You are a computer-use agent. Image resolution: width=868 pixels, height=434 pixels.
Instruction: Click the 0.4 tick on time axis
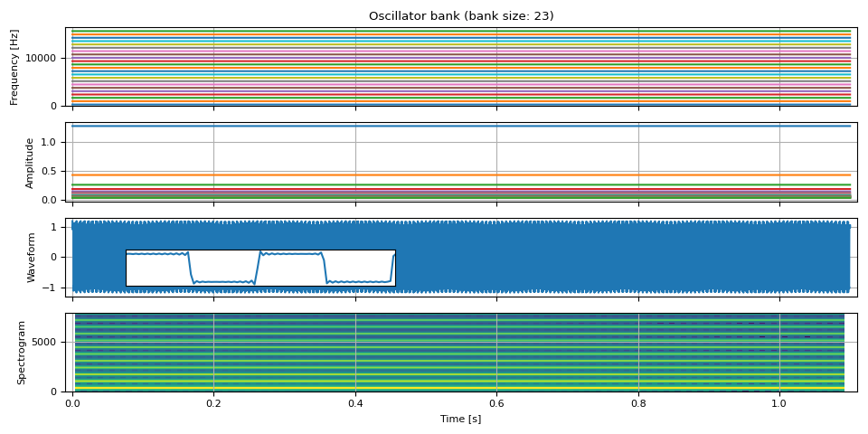tap(355, 404)
